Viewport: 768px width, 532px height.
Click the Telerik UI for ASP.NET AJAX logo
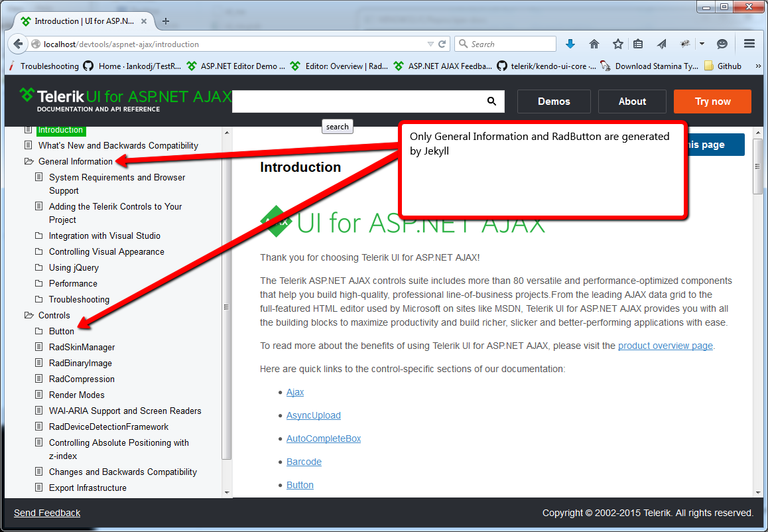(x=125, y=100)
